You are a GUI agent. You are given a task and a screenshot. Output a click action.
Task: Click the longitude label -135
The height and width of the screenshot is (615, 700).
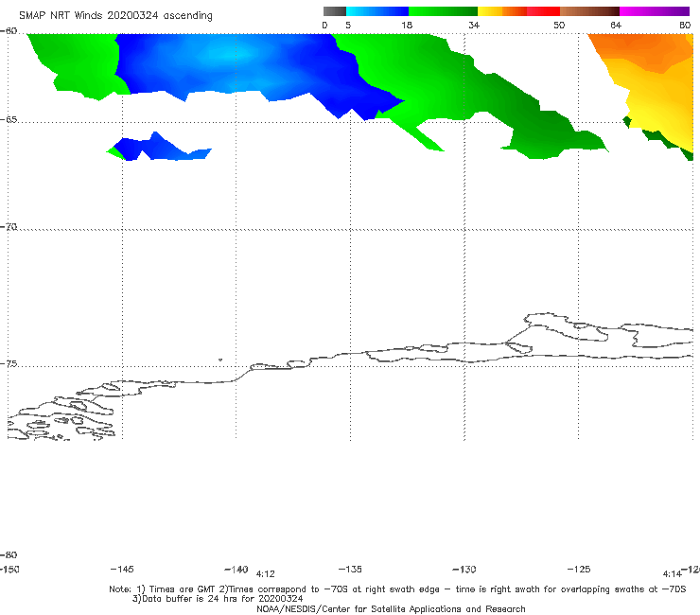(350, 569)
